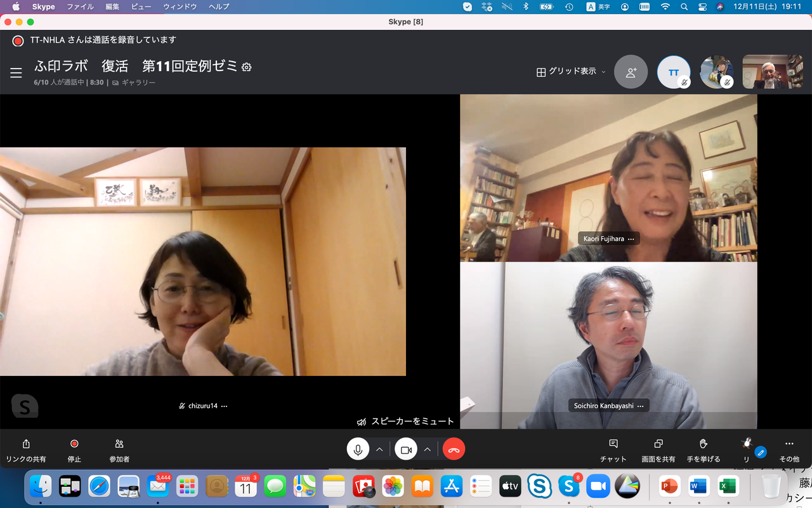Open Launchpad from the Dock
Viewport: 812px width, 508px height.
[x=187, y=486]
